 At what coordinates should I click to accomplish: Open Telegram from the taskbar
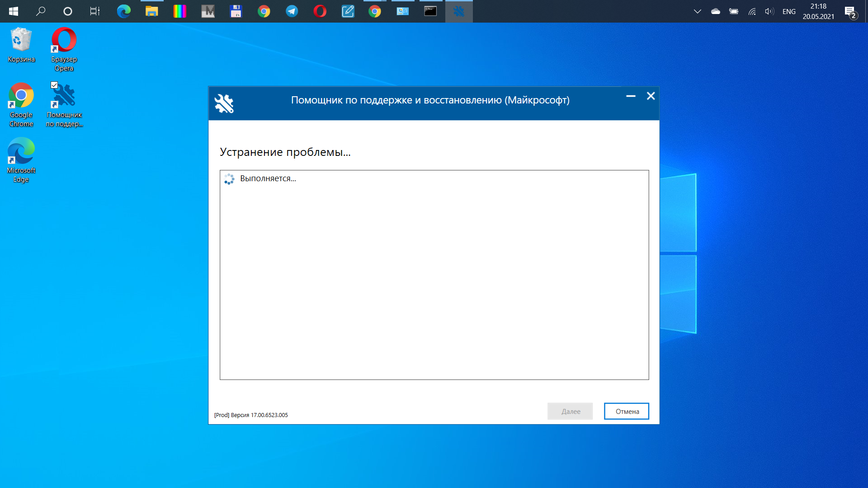pyautogui.click(x=292, y=11)
